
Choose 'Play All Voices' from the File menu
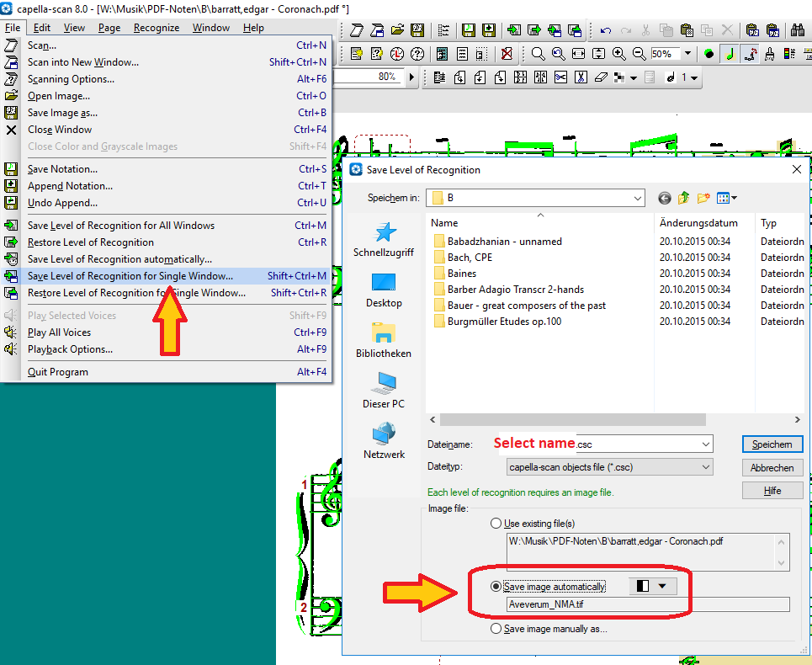click(x=167, y=332)
